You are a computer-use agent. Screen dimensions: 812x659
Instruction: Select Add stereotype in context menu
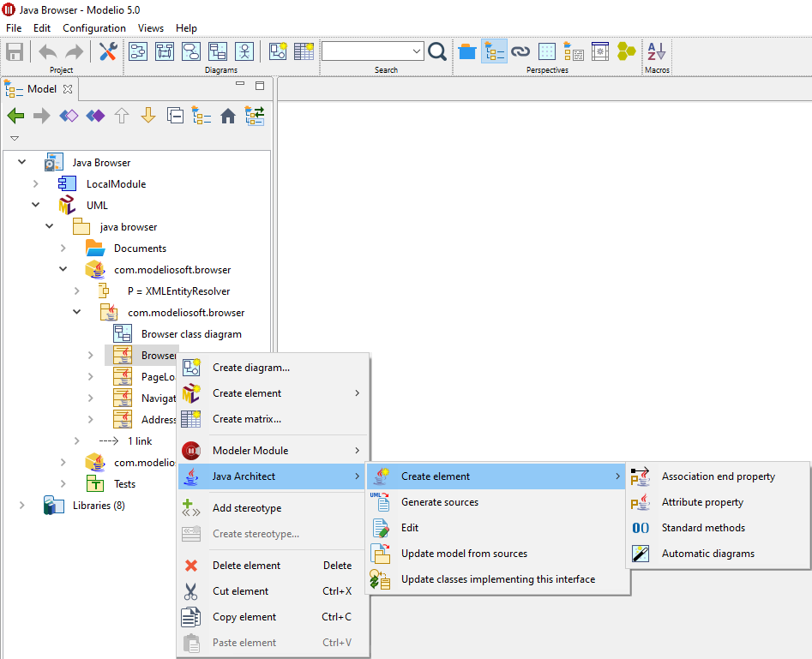274,508
